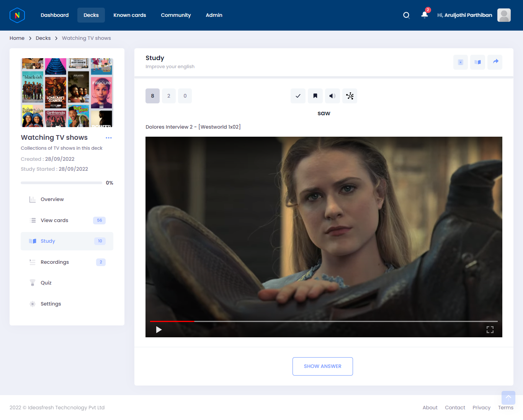Open the word network graph icon
The width and height of the screenshot is (523, 420).
[x=350, y=96]
